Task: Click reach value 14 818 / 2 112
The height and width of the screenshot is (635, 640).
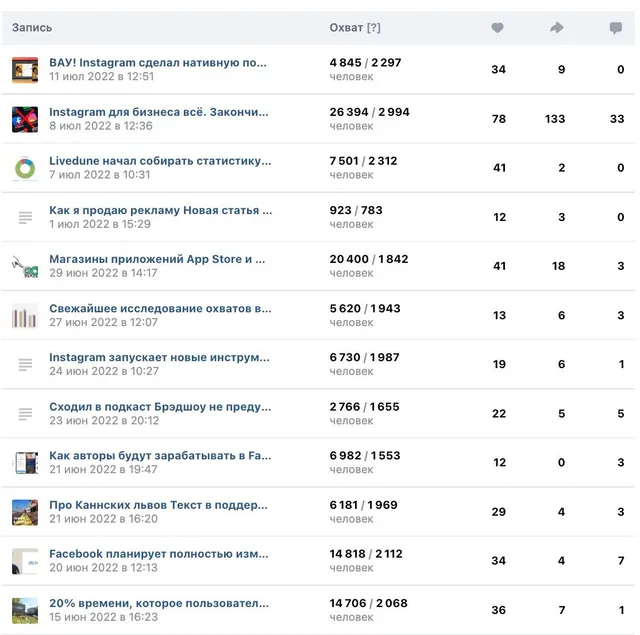Action: [366, 554]
